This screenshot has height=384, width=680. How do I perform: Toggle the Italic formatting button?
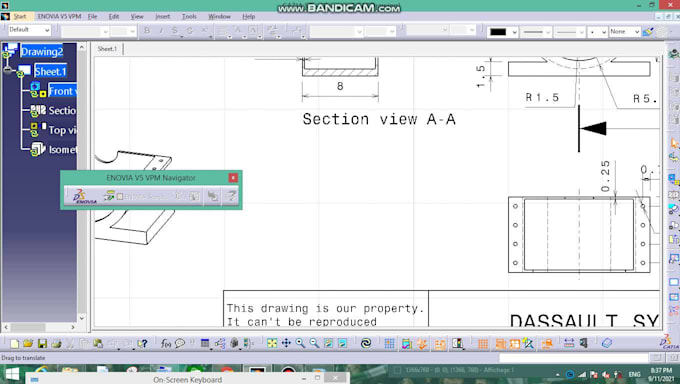coord(161,30)
